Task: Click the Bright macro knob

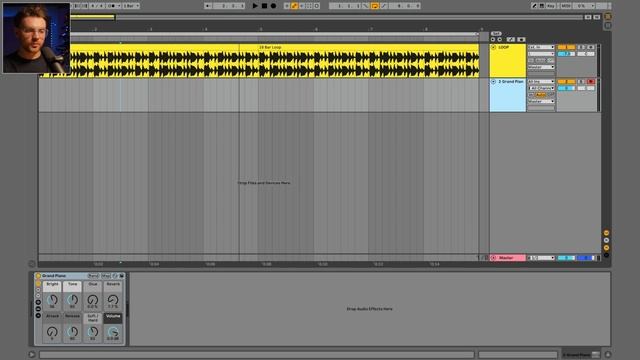Action: [x=52, y=300]
